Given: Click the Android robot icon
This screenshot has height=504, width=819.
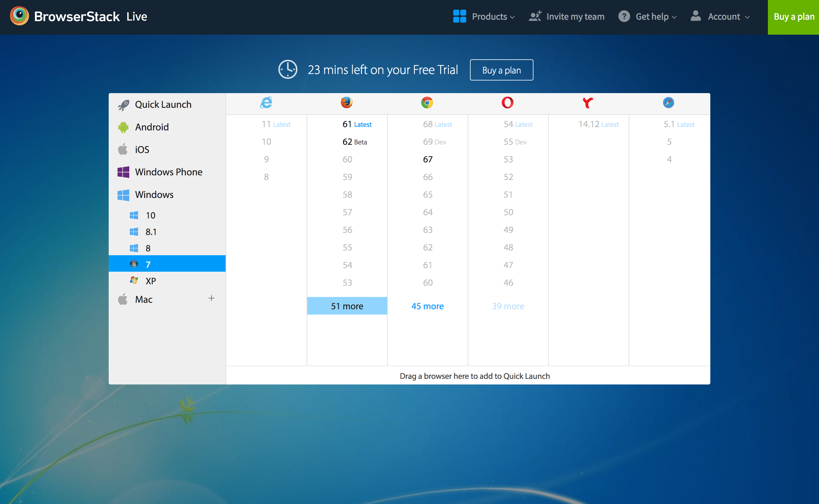Looking at the screenshot, I should tap(123, 127).
